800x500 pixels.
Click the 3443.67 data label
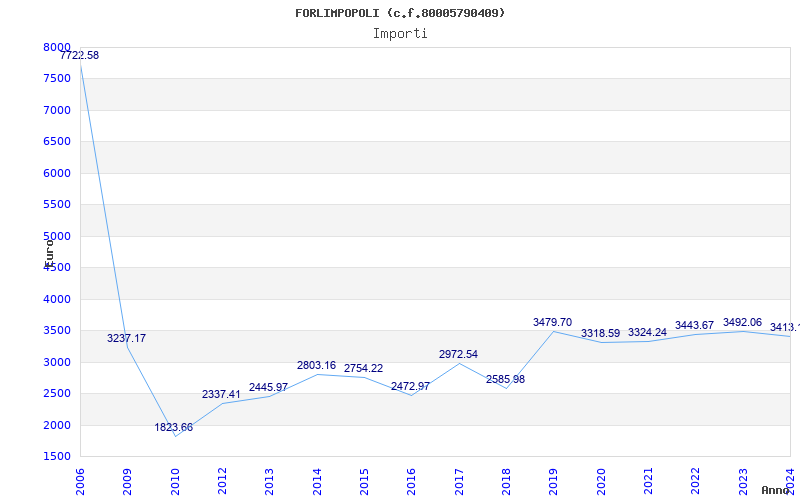point(694,325)
